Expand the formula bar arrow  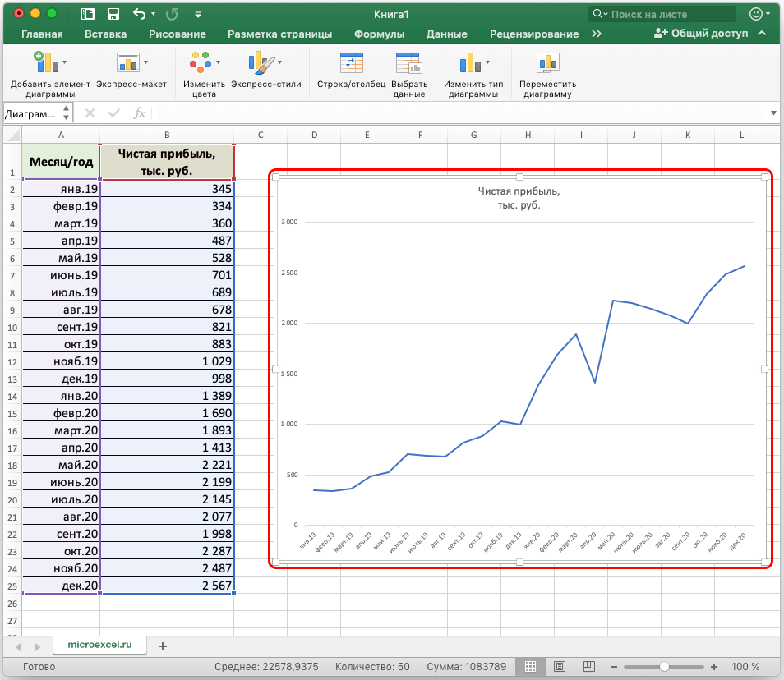coord(773,113)
